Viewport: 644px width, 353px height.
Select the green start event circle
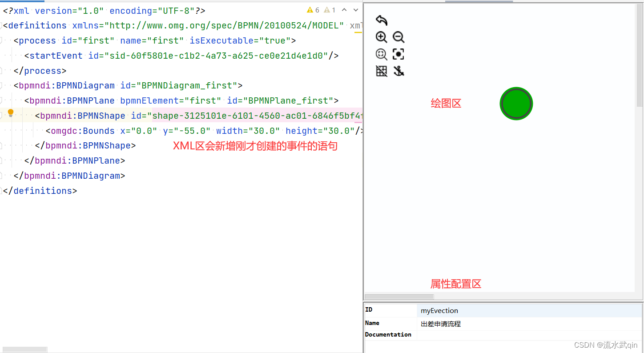(x=516, y=104)
